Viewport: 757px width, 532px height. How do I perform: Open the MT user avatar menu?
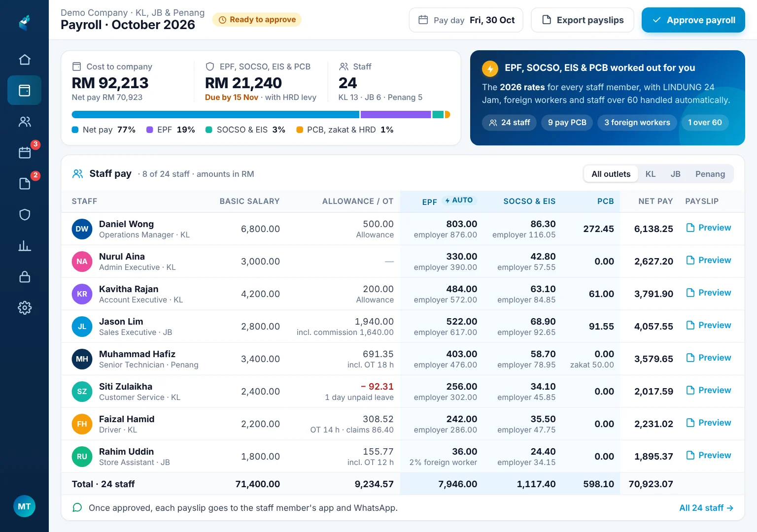(x=24, y=506)
